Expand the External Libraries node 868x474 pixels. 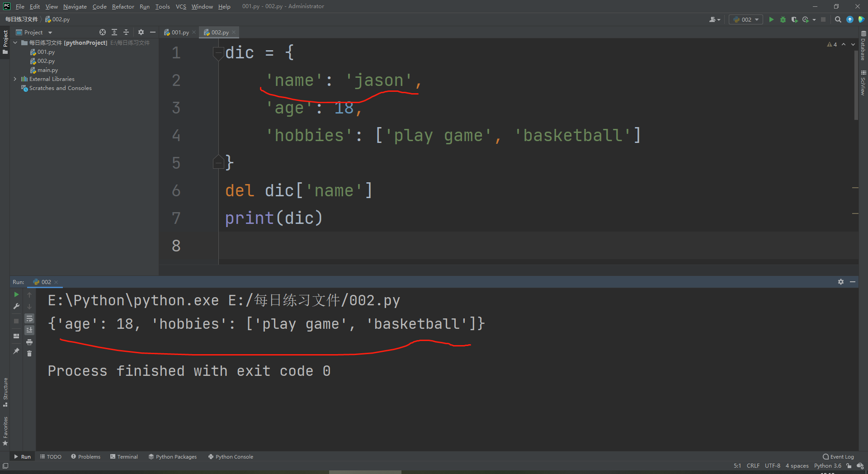[15, 79]
